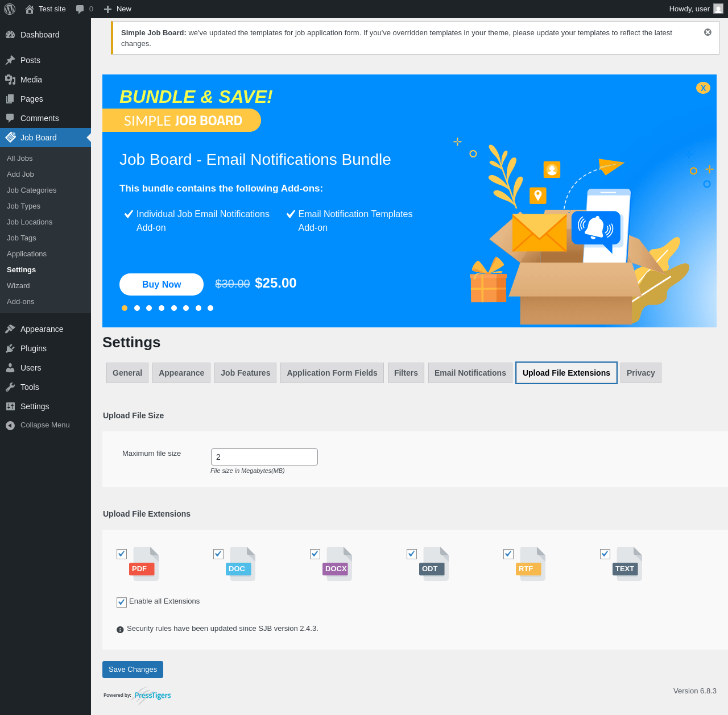Open Job Locations submenu item
Viewport: 728px width, 715px height.
[45, 222]
